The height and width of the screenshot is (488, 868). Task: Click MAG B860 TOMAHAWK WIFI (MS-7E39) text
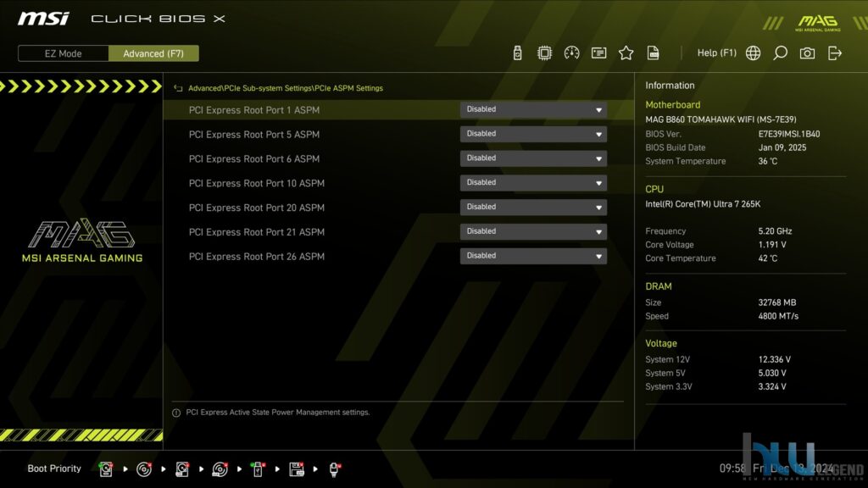tap(721, 119)
